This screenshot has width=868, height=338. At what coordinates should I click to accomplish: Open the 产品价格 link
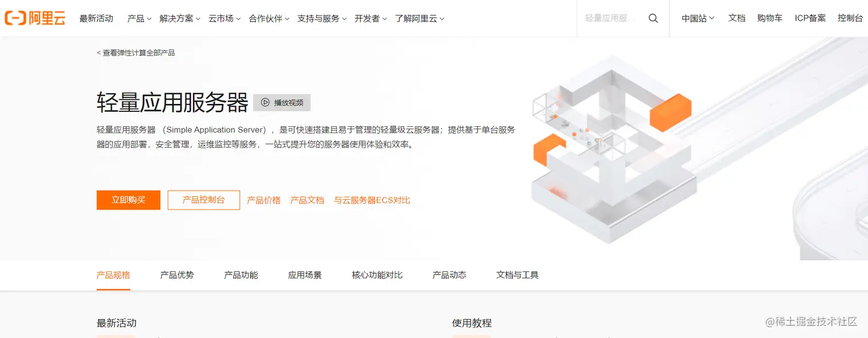[x=263, y=200]
